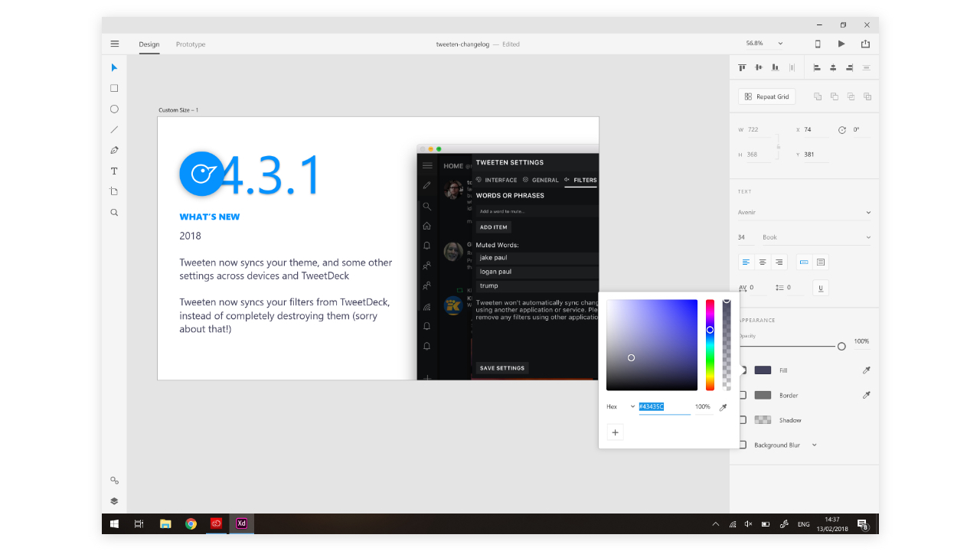Click the Fill color swatch
Image resolution: width=980 pixels, height=551 pixels.
click(x=763, y=370)
